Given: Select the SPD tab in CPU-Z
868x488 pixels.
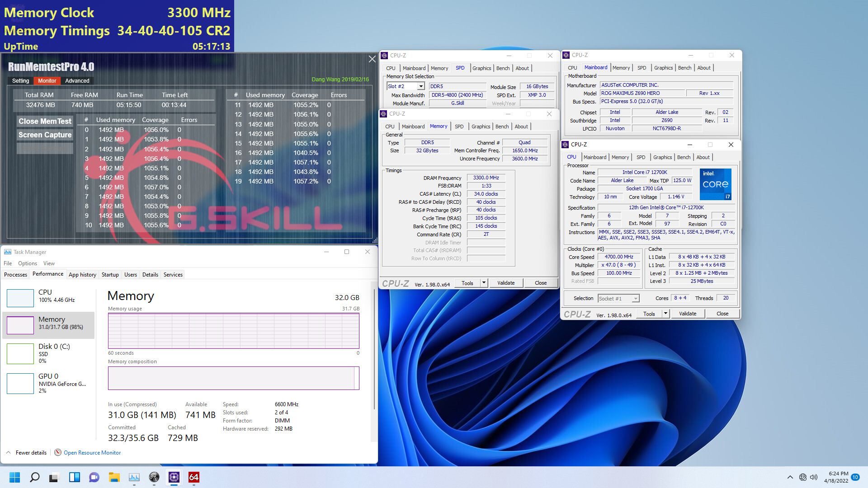Looking at the screenshot, I should coord(459,67).
